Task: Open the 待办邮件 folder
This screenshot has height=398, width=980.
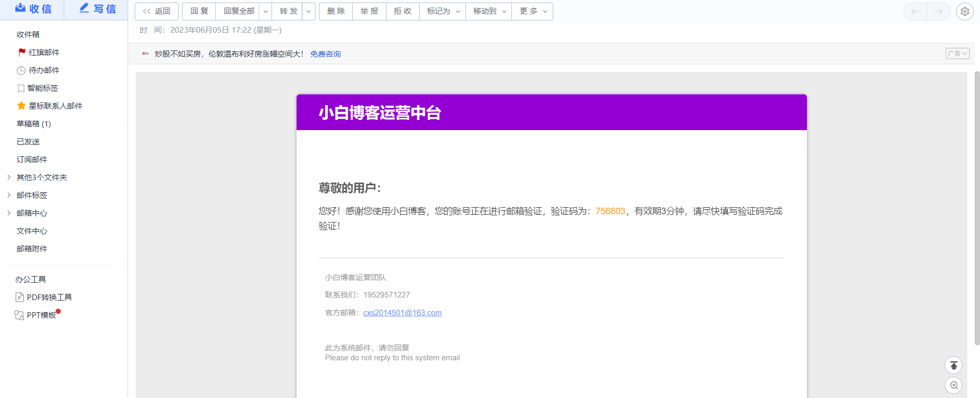Action: 44,70
